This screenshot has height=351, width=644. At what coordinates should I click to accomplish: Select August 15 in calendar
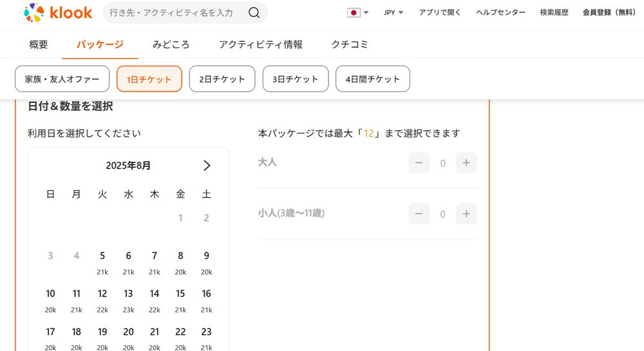click(180, 301)
